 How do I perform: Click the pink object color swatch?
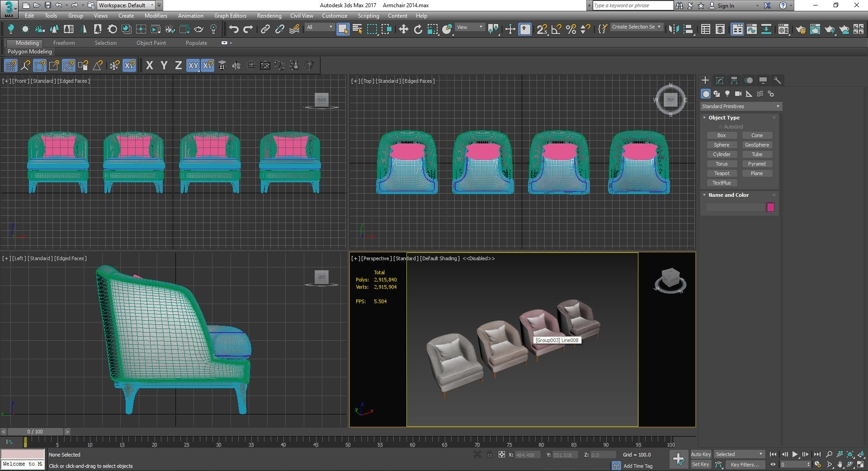coord(771,207)
